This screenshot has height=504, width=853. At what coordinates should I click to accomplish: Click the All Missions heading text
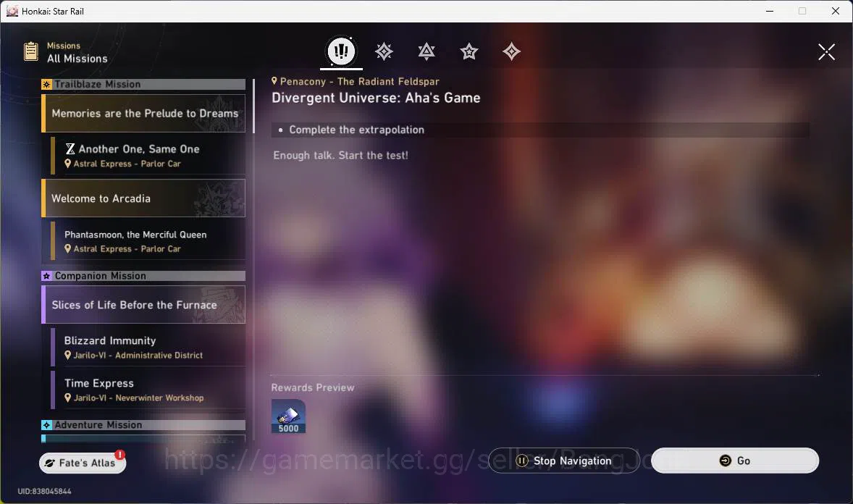[x=77, y=59]
